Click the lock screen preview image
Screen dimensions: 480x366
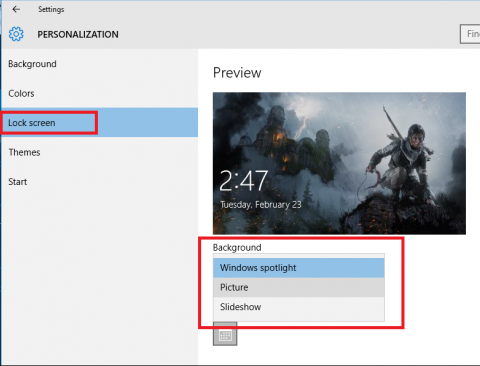[x=339, y=163]
